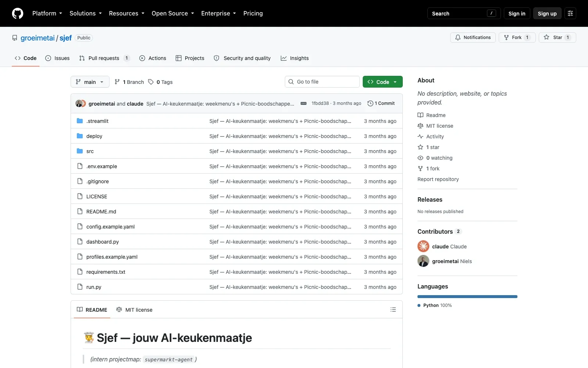Click the eye icon beside 0 watching
This screenshot has height=368, width=588.
(420, 158)
